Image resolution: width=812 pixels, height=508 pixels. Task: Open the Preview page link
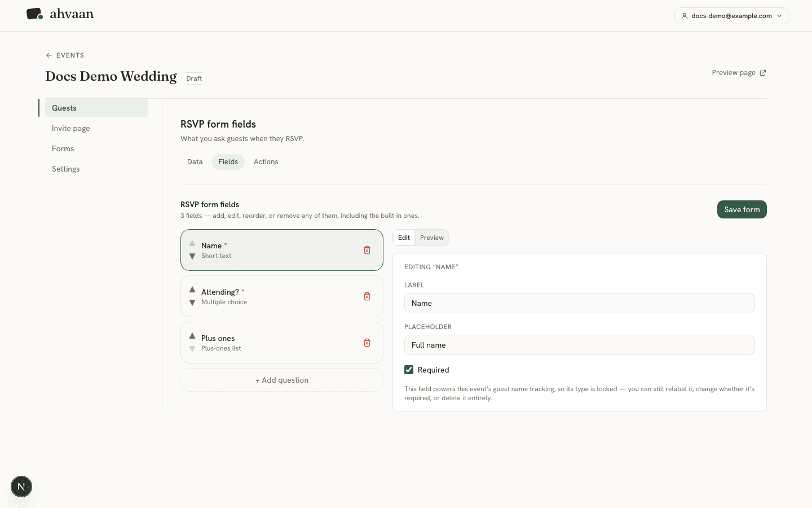point(739,73)
